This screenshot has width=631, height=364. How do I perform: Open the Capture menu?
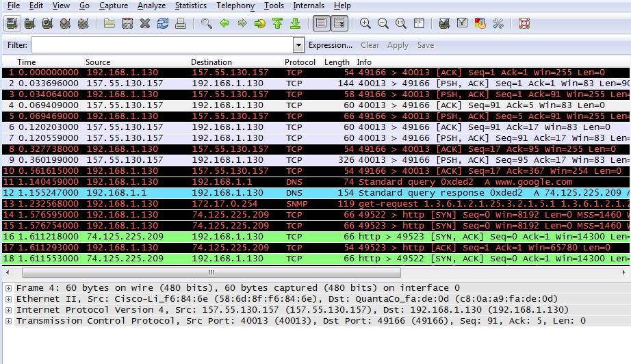[x=114, y=5]
